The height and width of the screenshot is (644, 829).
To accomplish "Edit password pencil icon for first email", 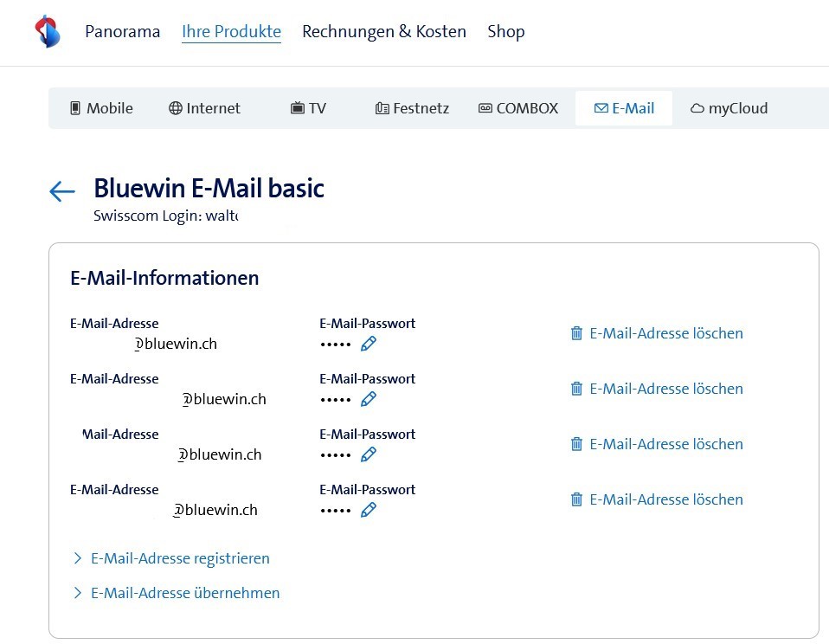I will [369, 344].
